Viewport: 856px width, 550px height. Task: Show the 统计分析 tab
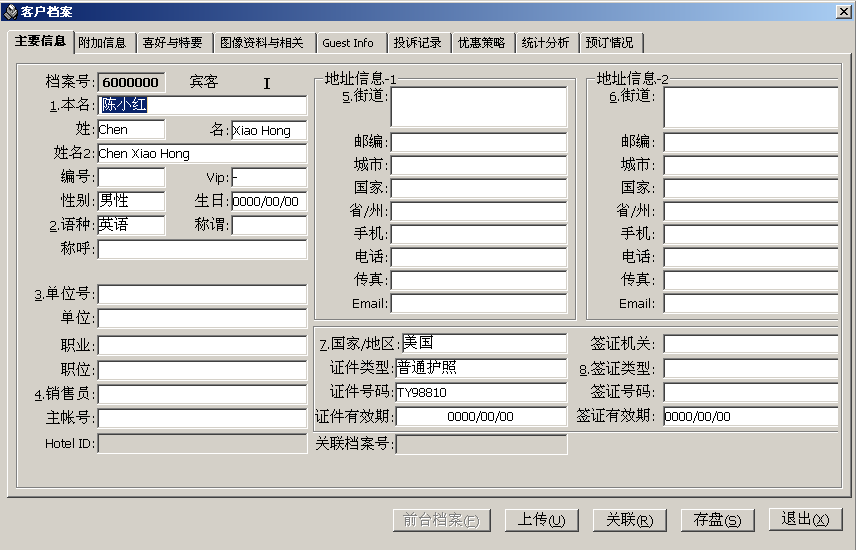tap(546, 43)
